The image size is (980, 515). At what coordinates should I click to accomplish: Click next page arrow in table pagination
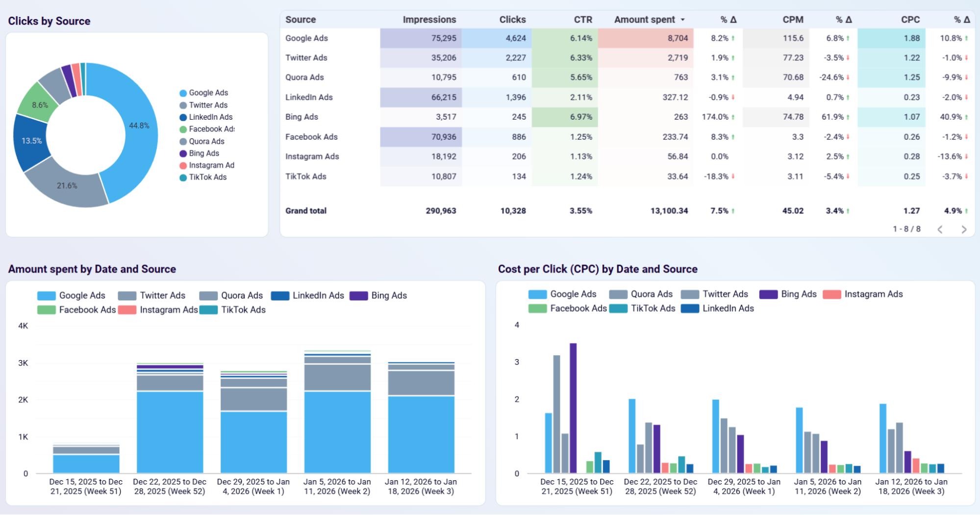(x=964, y=229)
